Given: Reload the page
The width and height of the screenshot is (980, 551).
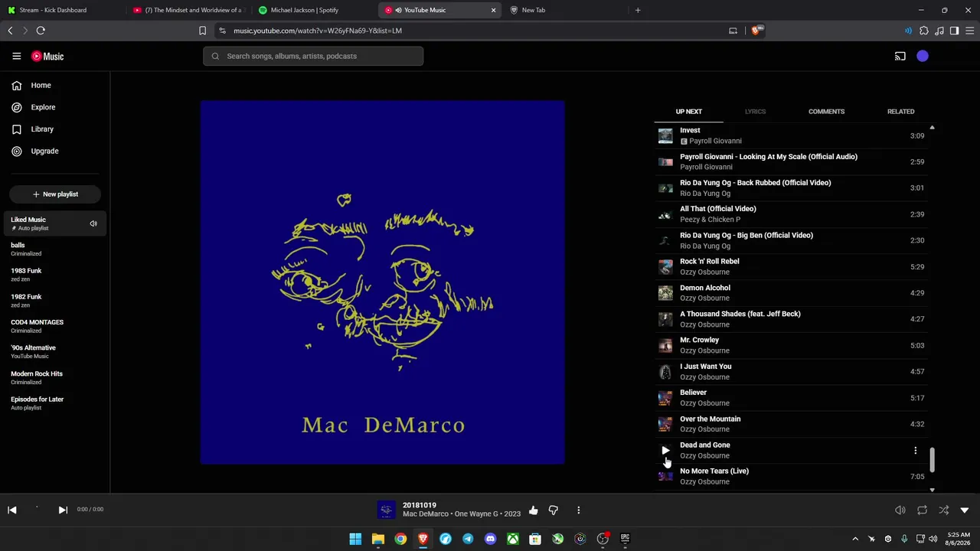Looking at the screenshot, I should (x=41, y=31).
